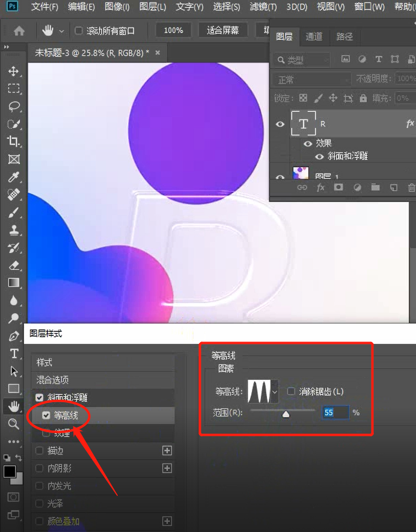Screen dimensions: 416x532
Task: Select the Eyedropper tool
Action: tap(14, 177)
